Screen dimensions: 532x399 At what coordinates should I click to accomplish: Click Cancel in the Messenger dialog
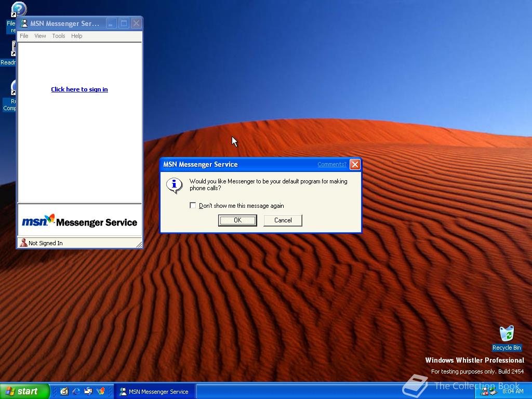click(x=283, y=220)
